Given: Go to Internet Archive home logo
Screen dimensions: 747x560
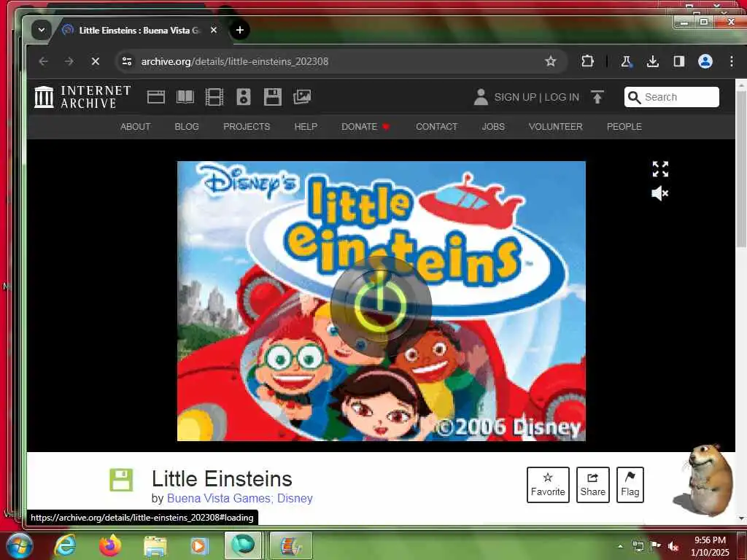Looking at the screenshot, I should (82, 97).
